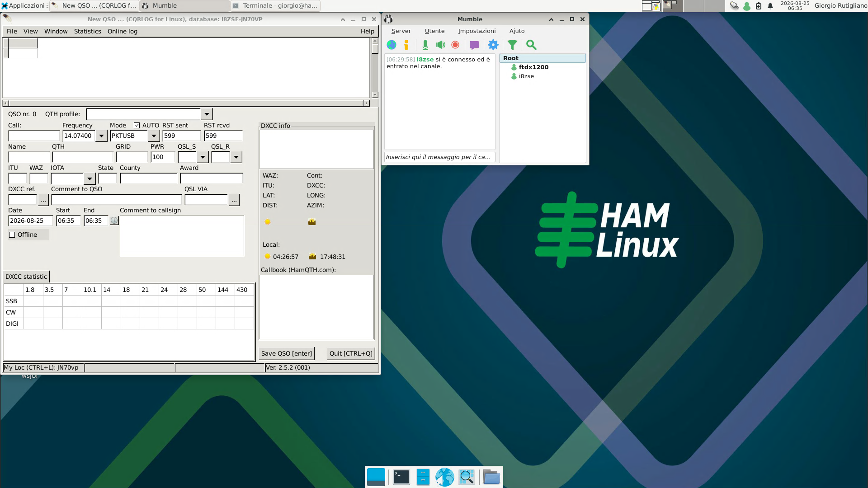868x488 pixels.
Task: Open Mumble Aiuto menu
Action: (x=517, y=31)
